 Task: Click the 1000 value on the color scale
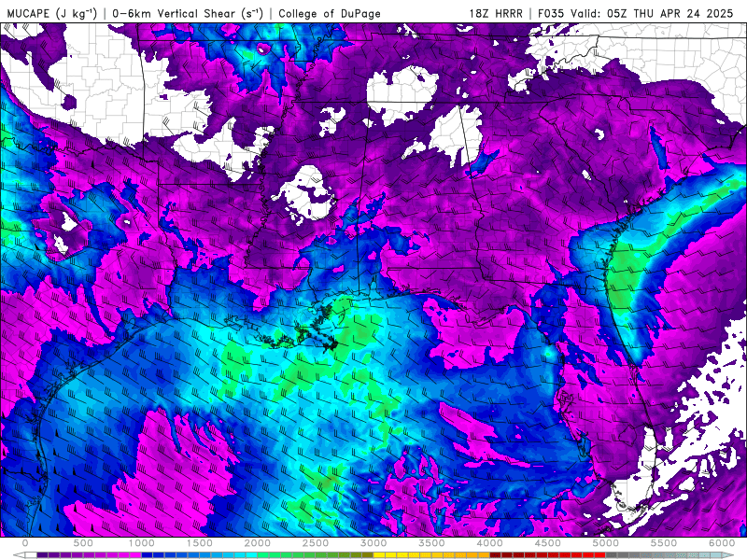142,543
